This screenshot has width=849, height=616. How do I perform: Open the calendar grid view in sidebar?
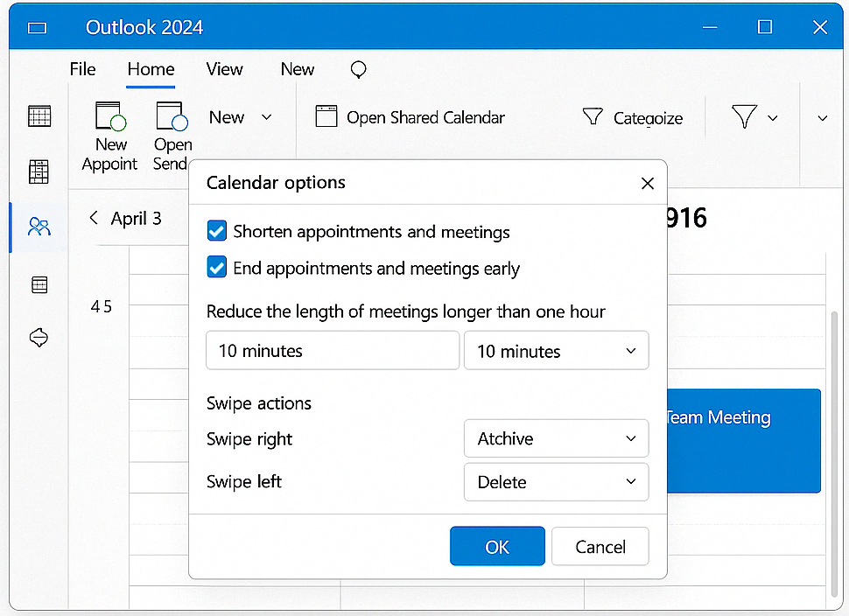coord(39,115)
